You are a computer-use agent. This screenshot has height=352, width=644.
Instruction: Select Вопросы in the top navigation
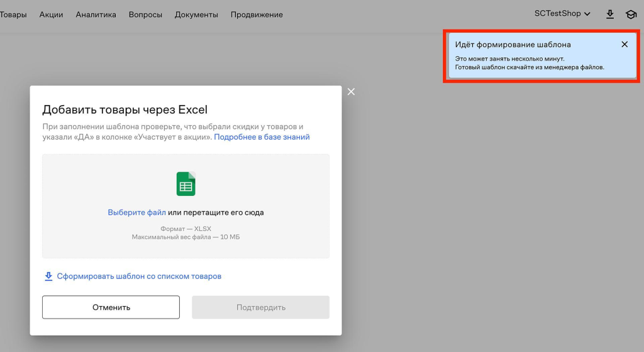145,14
